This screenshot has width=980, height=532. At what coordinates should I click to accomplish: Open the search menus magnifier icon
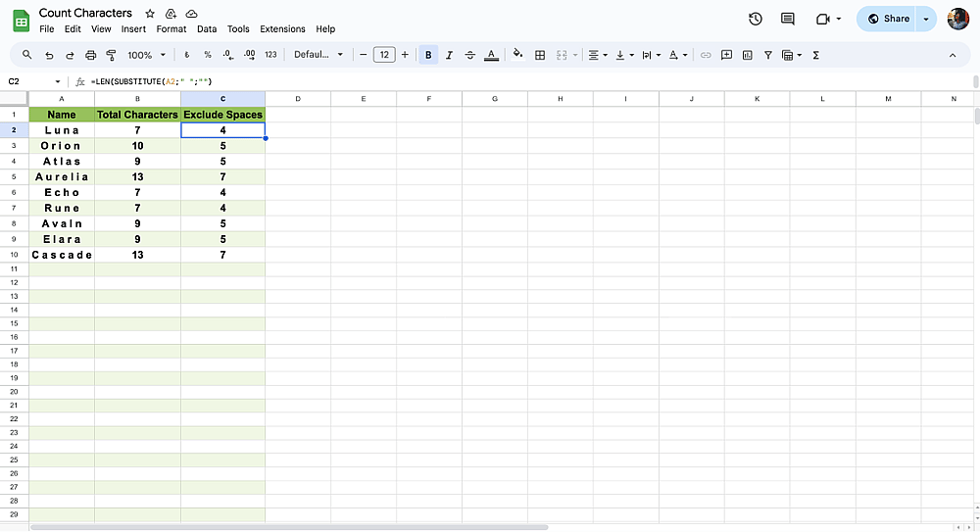pyautogui.click(x=26, y=55)
